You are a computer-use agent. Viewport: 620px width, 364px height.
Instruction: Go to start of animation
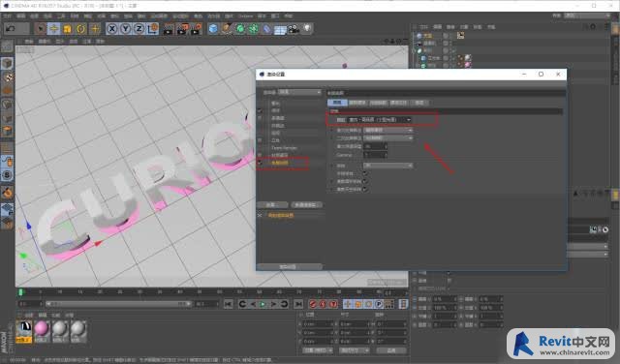(x=229, y=304)
